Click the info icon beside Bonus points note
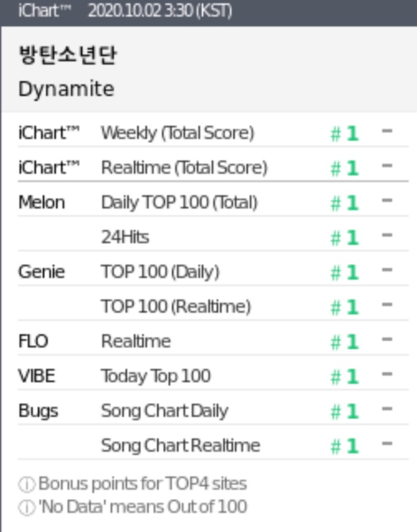This screenshot has width=417, height=532. click(26, 484)
